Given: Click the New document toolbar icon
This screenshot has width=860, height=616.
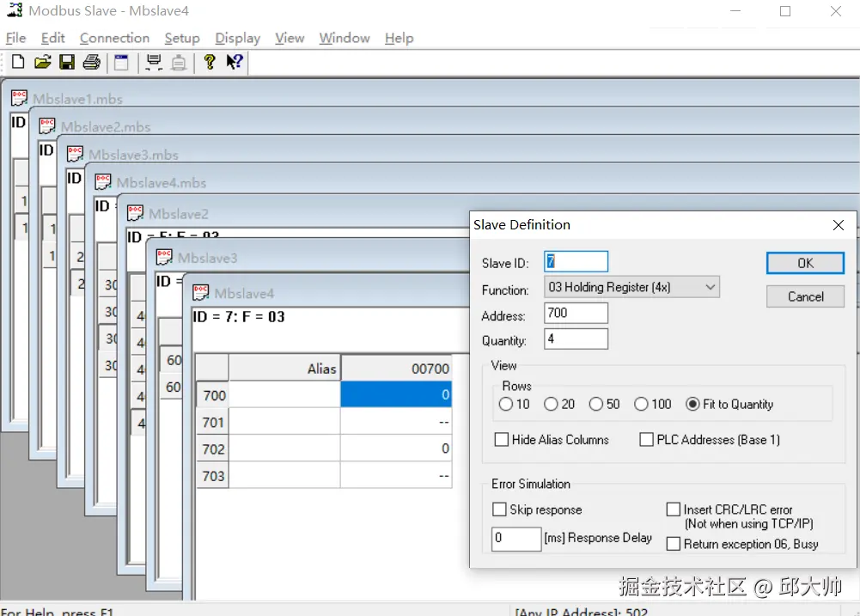Looking at the screenshot, I should click(18, 62).
